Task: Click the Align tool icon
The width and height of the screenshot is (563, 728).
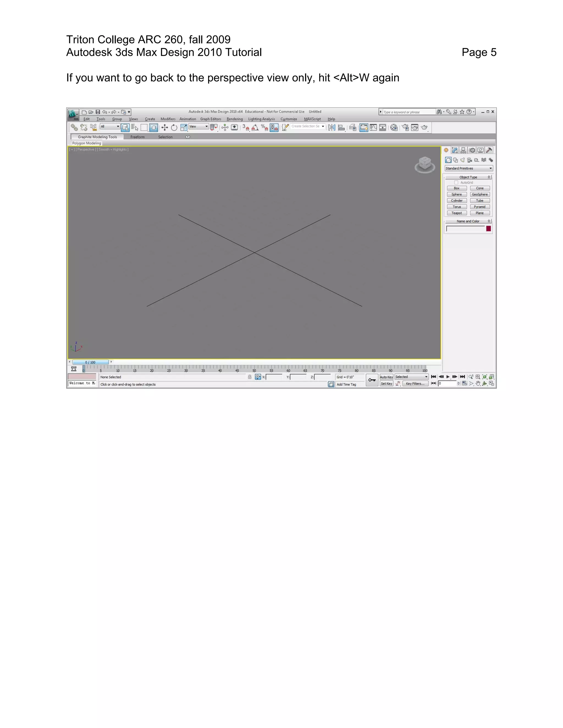Action: (341, 127)
